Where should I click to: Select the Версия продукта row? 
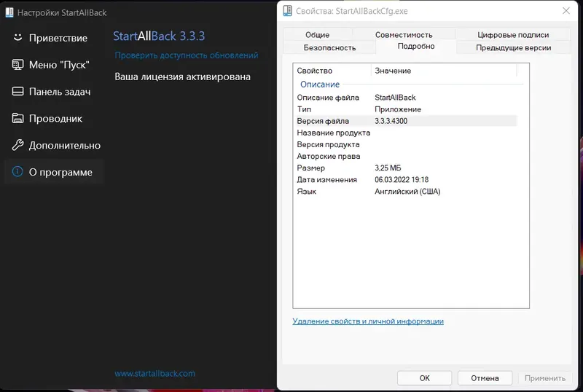(x=407, y=144)
